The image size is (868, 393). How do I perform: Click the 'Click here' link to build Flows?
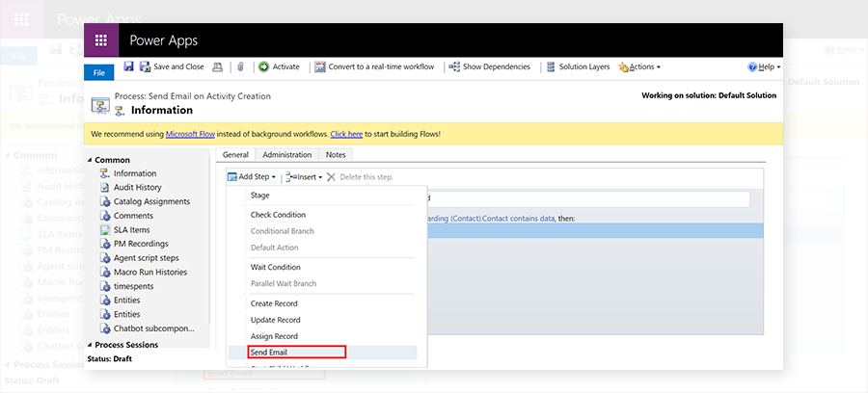346,134
